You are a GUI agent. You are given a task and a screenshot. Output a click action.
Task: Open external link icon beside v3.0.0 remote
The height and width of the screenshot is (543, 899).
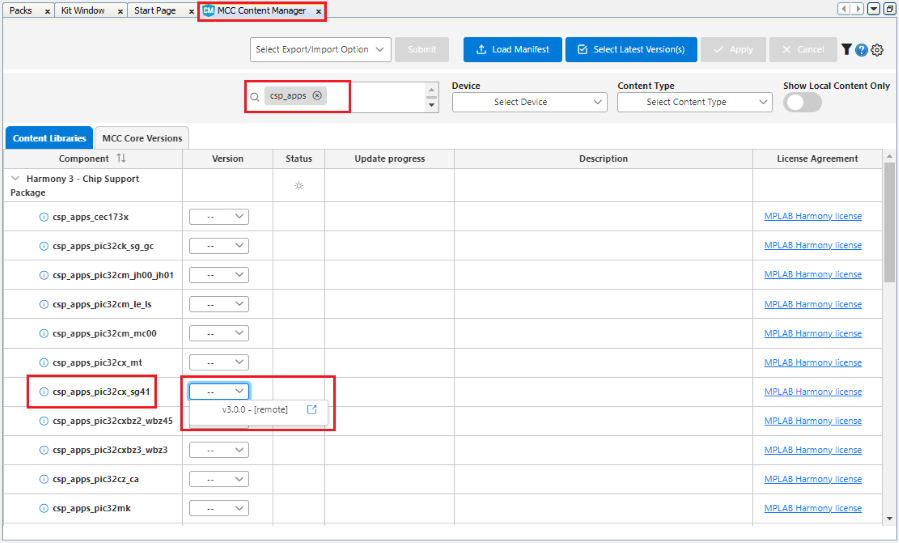(x=312, y=409)
